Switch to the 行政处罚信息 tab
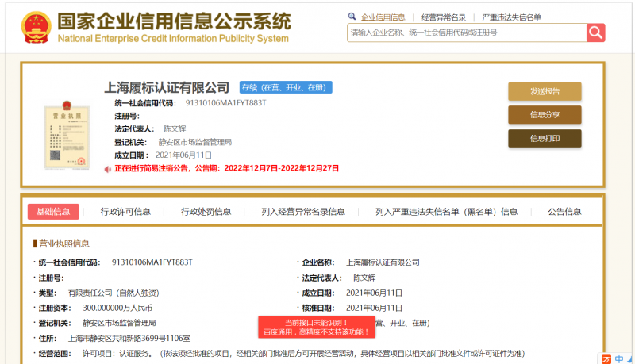The image size is (635, 364). (x=206, y=212)
